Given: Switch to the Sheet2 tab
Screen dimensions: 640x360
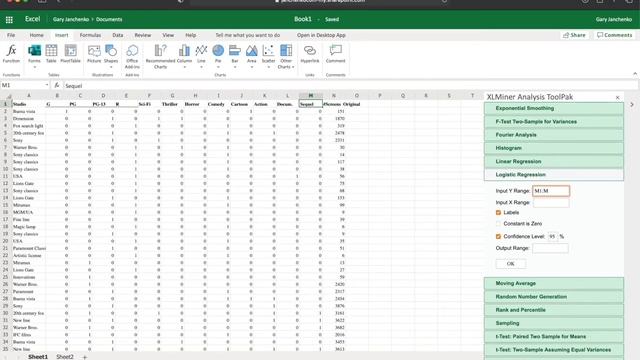Looking at the screenshot, I should (x=65, y=357).
